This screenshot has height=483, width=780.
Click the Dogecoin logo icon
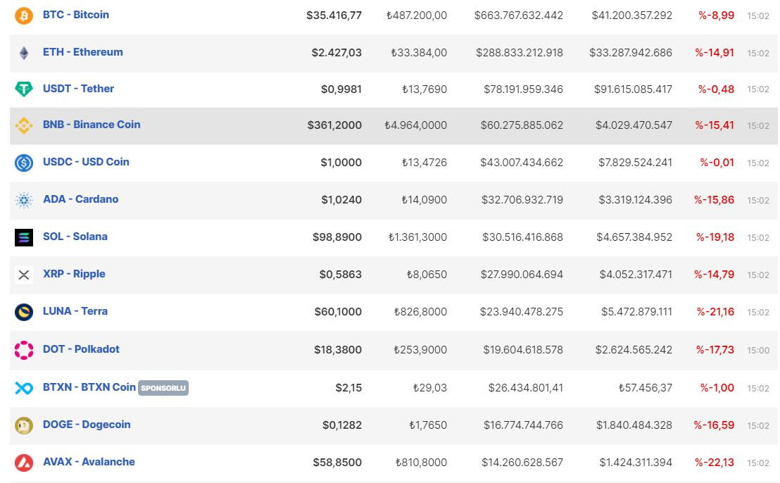24,425
